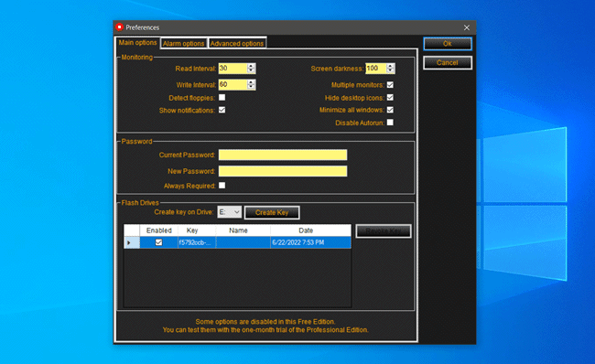The image size is (595, 364).
Task: Select the row arrow indicator in key table
Action: coord(132,242)
